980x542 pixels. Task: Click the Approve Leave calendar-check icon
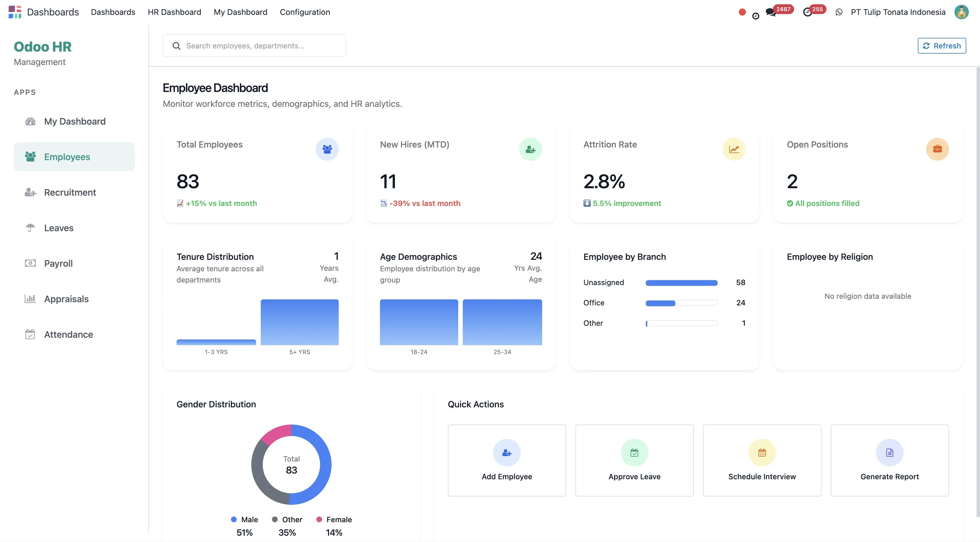[x=634, y=453]
